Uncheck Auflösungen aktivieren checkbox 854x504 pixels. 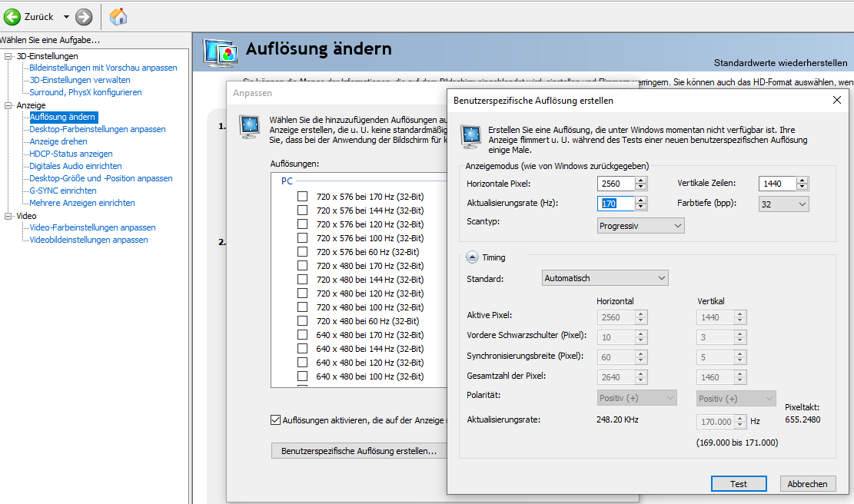tap(276, 420)
